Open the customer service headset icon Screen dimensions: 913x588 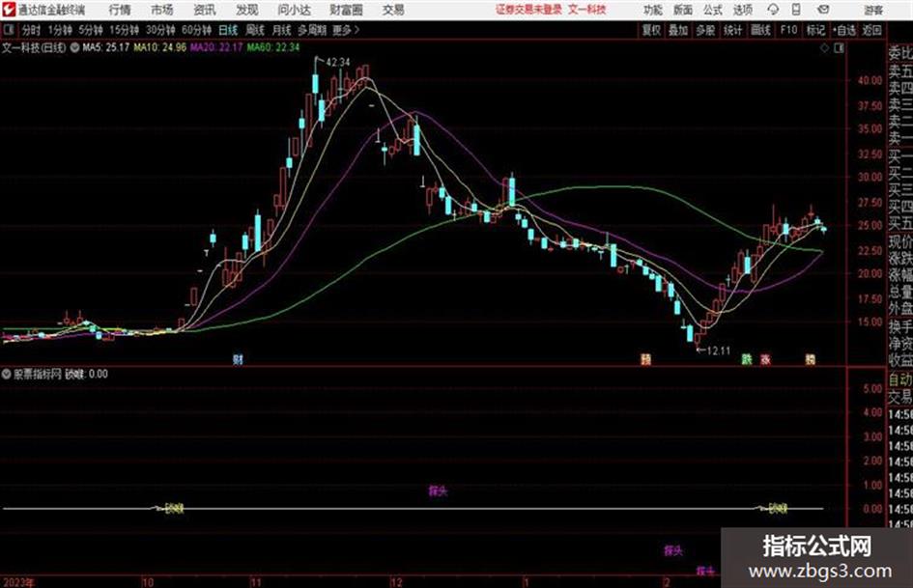click(773, 10)
